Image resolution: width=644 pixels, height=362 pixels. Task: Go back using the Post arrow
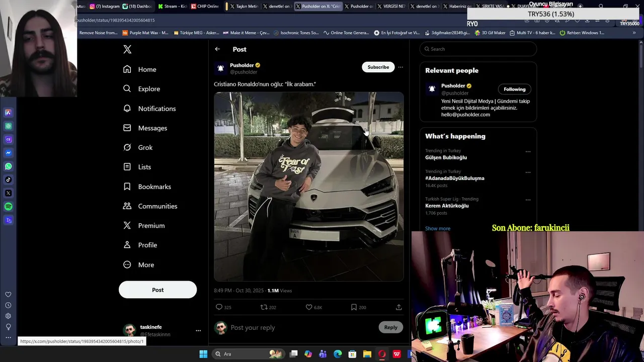click(x=217, y=49)
